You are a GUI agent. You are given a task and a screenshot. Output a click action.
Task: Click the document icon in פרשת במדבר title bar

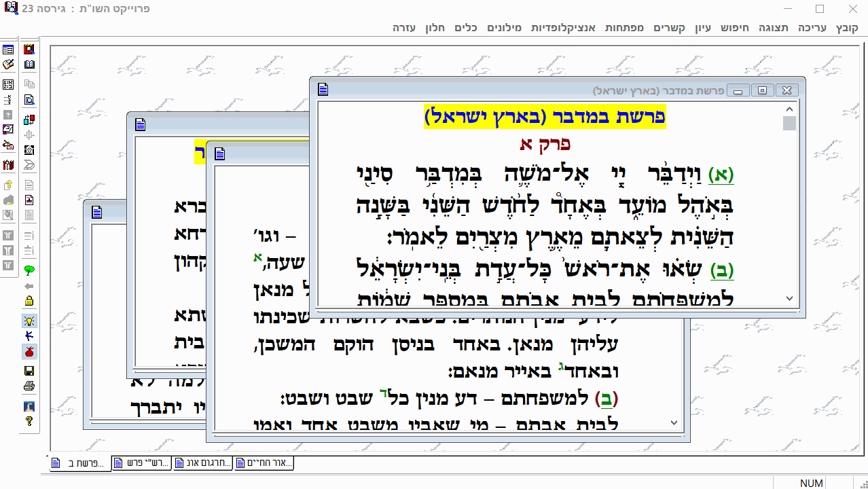[323, 90]
